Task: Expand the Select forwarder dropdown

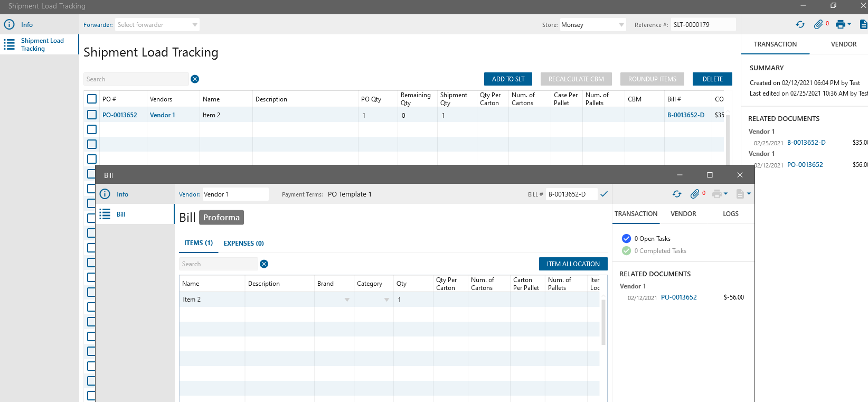Action: click(x=195, y=25)
